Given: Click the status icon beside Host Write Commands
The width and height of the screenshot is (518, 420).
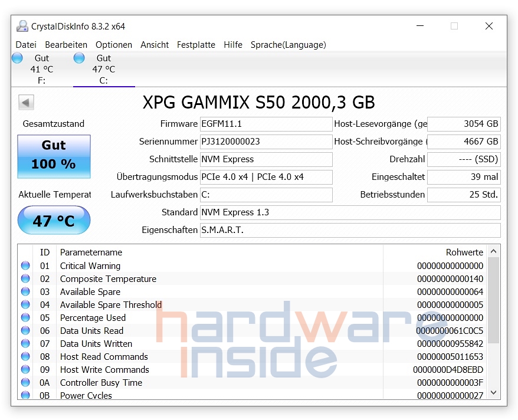Looking at the screenshot, I should click(25, 370).
